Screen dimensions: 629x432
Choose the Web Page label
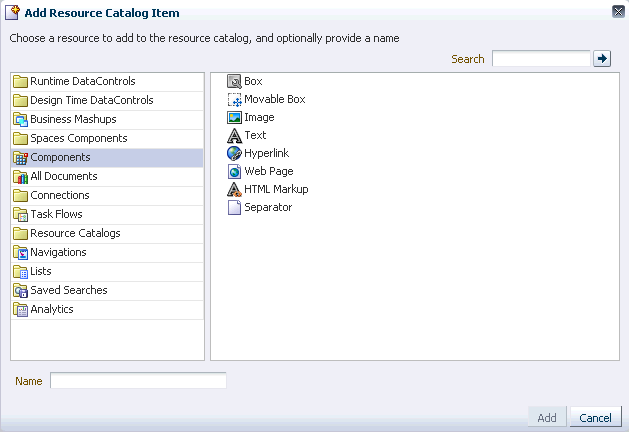point(269,171)
